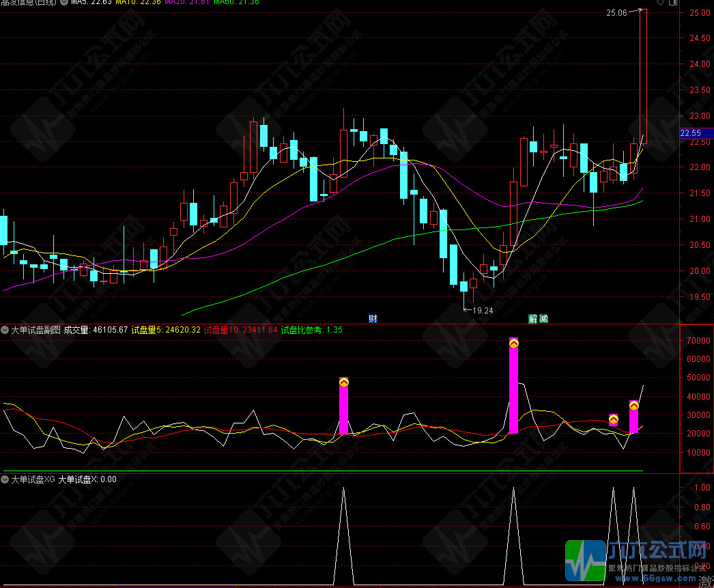
Task: Click the 试盘量5 yellow indicator label
Action: (x=166, y=330)
